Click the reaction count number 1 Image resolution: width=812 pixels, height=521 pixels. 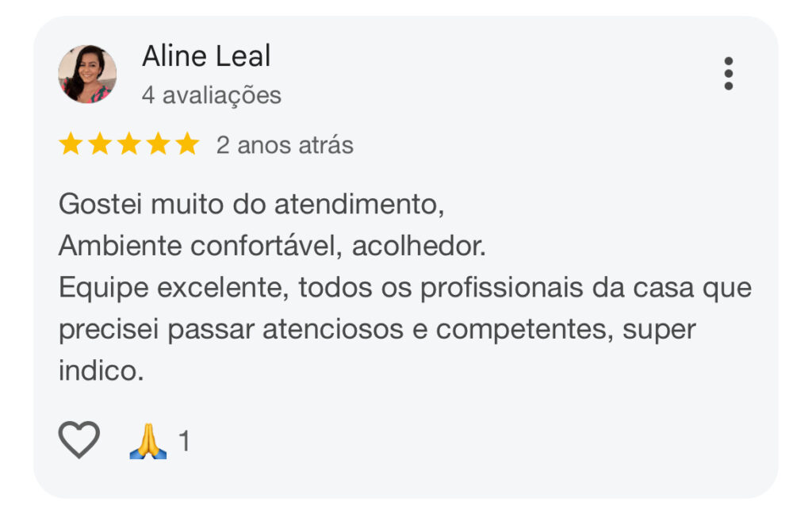[185, 441]
